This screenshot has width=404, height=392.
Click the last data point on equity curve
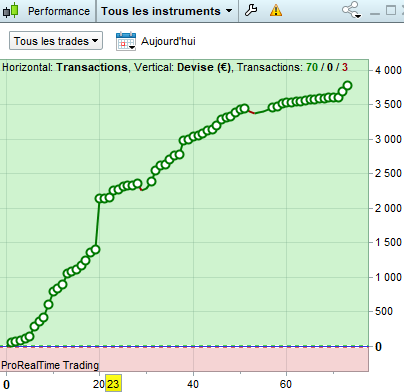(347, 85)
